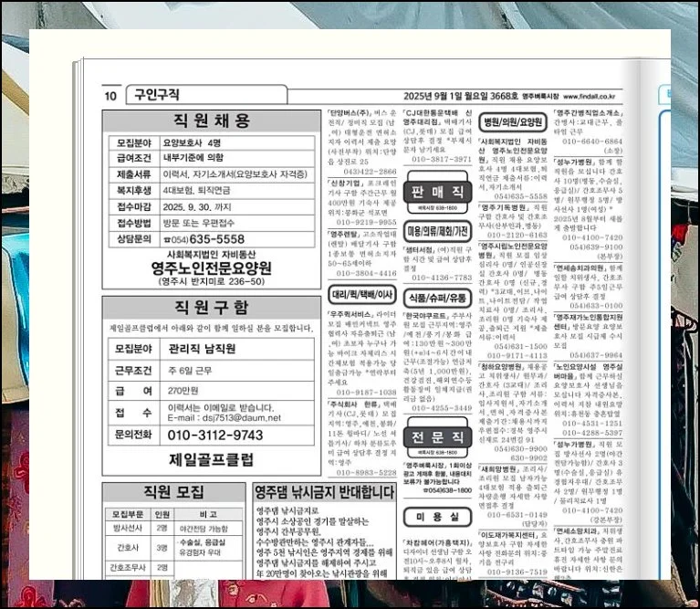The width and height of the screenshot is (700, 609).
Task: Select the 미용/의류/패화/가전 category label
Action: click(x=438, y=231)
